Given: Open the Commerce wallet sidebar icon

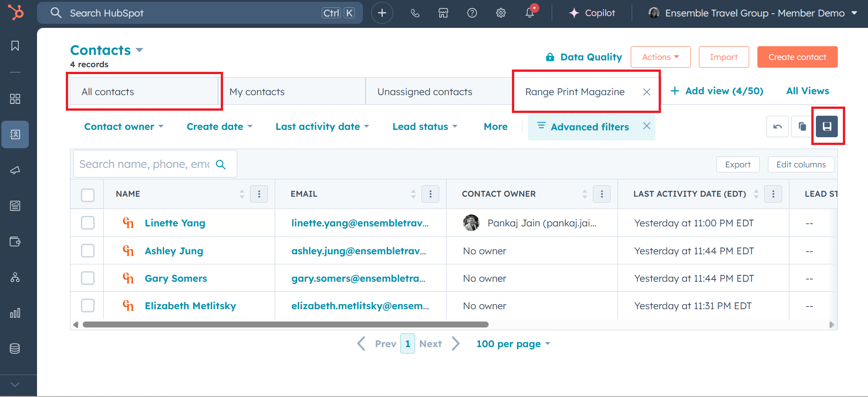Looking at the screenshot, I should [15, 241].
